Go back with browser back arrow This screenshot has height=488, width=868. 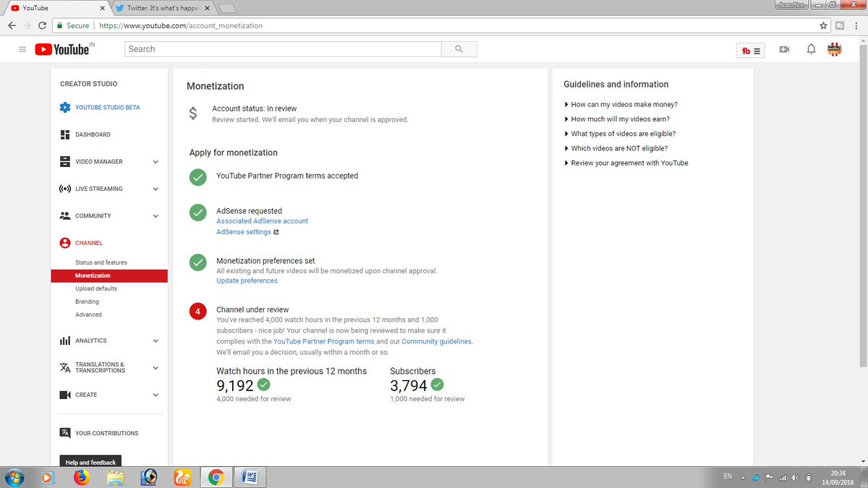(x=12, y=25)
